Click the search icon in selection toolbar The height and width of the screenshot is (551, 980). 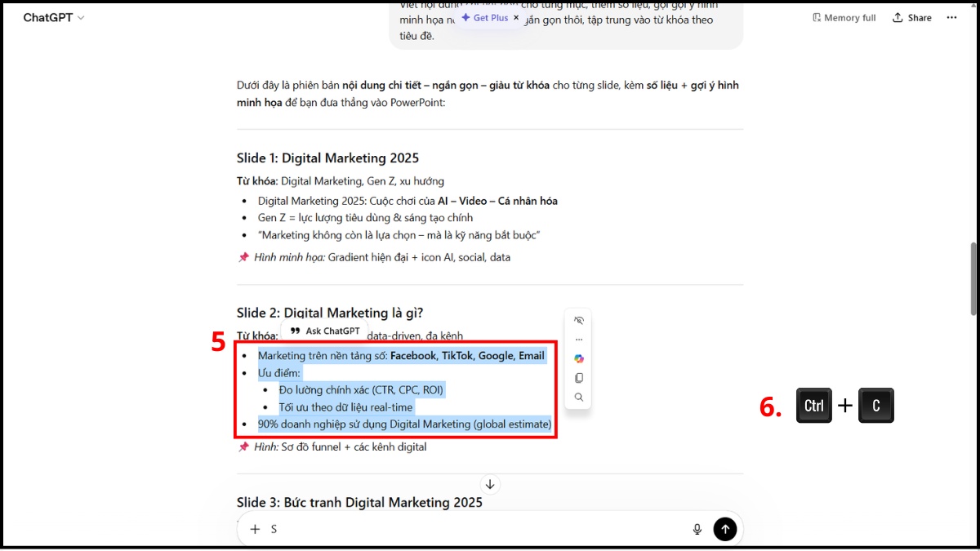579,398
